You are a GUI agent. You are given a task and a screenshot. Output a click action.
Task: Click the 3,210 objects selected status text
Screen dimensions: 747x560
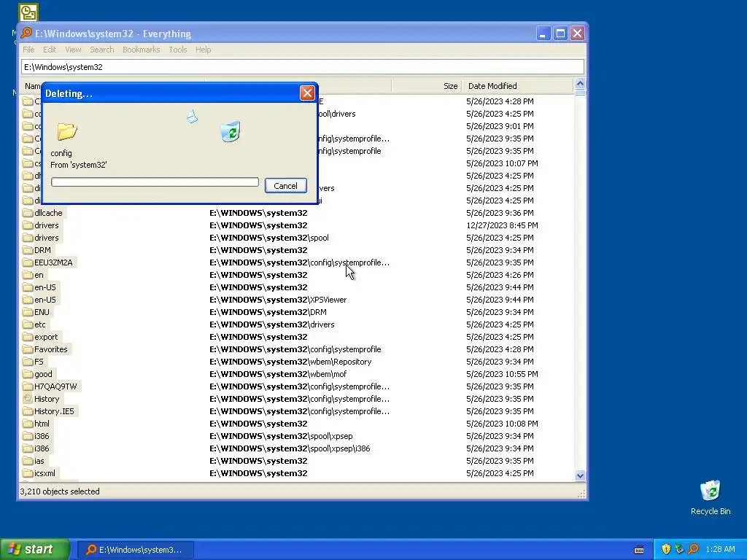(x=60, y=491)
